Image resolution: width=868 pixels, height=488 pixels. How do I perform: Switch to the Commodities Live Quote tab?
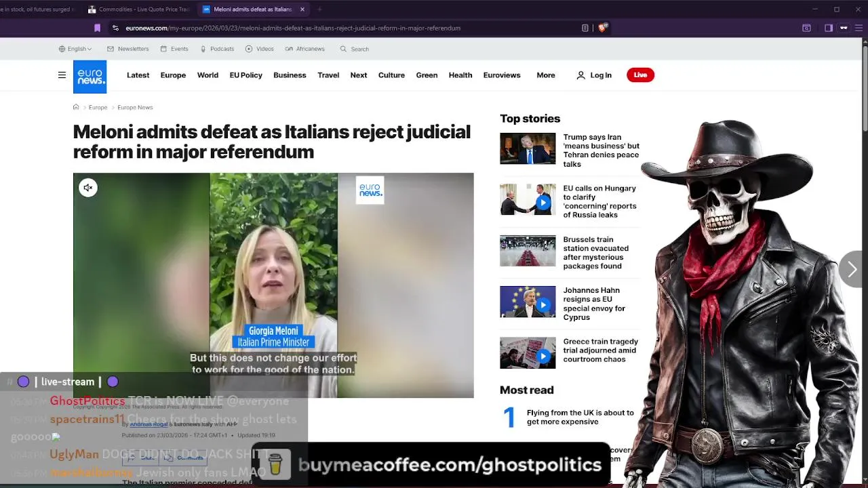coord(139,9)
